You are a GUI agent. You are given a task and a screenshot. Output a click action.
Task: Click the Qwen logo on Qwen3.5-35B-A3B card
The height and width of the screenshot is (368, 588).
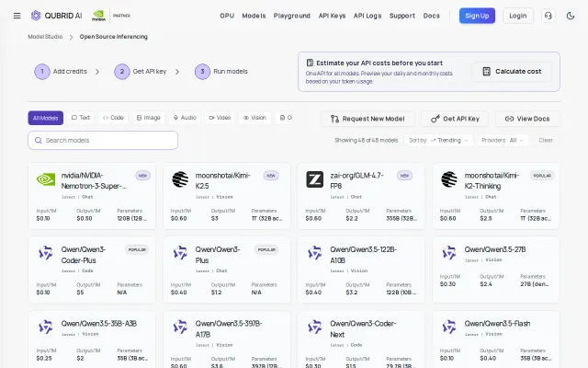(46, 328)
